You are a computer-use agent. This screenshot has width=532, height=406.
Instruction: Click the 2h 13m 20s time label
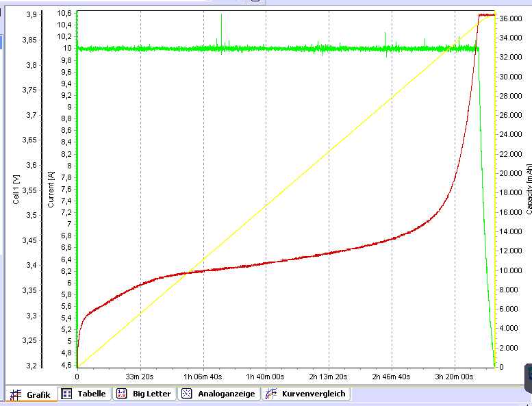tap(329, 377)
